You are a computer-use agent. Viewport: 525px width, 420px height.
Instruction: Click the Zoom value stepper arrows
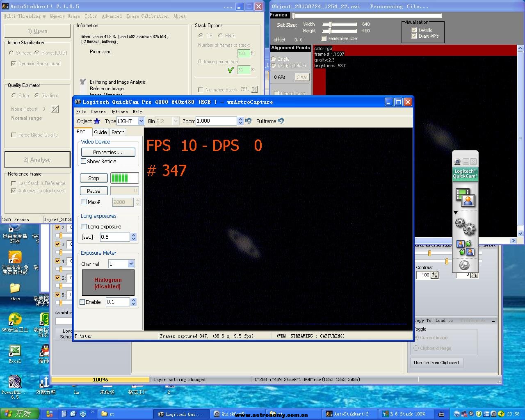[240, 121]
